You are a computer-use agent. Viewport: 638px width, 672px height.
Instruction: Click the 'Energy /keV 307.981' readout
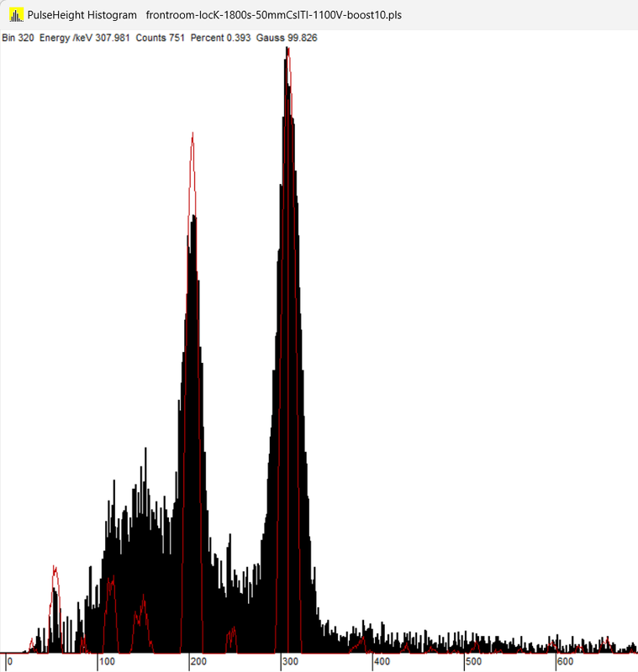tap(84, 38)
